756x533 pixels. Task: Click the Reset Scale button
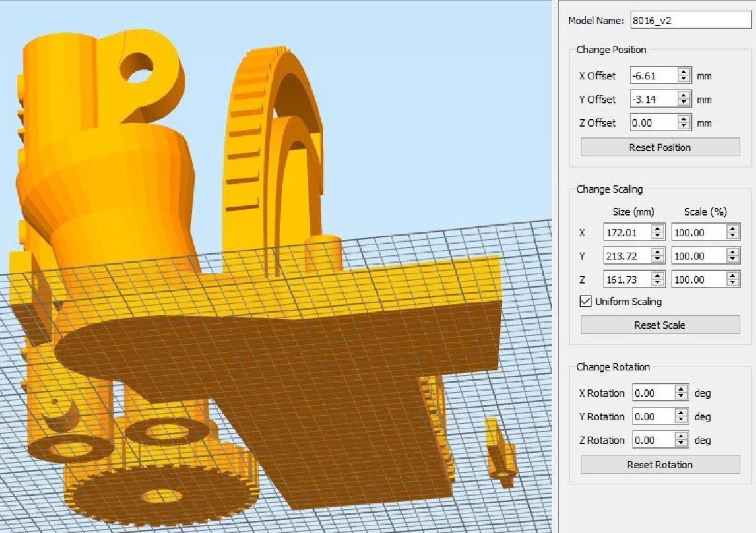pos(660,325)
